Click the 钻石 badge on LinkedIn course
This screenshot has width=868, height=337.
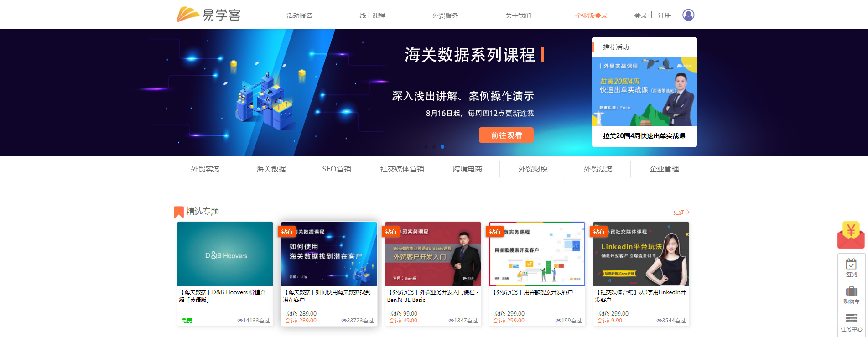(x=599, y=232)
